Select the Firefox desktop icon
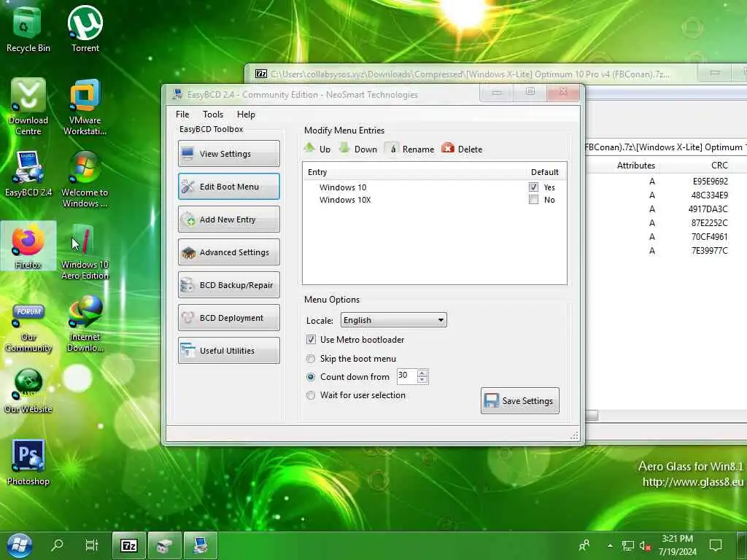The height and width of the screenshot is (560, 747). (28, 246)
